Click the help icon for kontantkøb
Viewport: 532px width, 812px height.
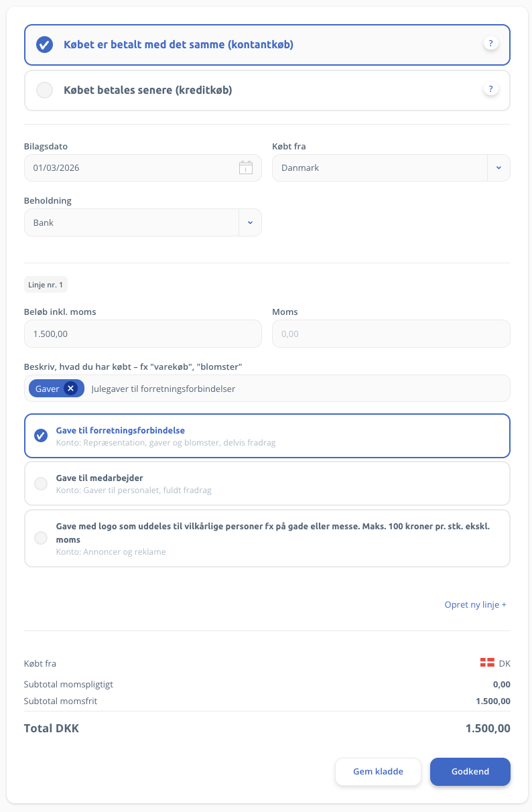click(x=490, y=44)
